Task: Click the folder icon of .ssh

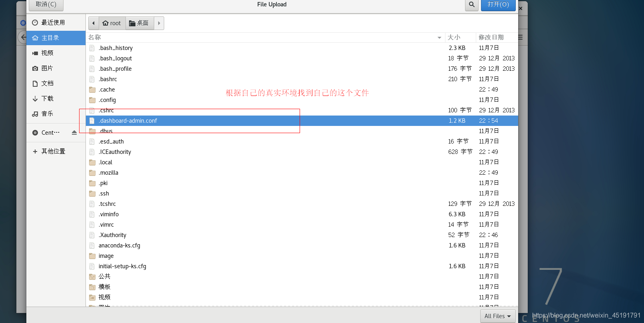Action: click(92, 193)
